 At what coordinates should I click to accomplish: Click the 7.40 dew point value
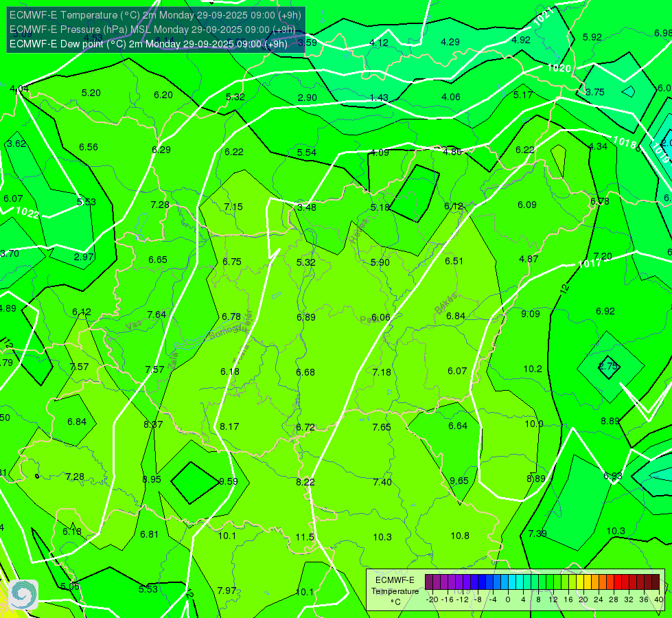tap(382, 483)
